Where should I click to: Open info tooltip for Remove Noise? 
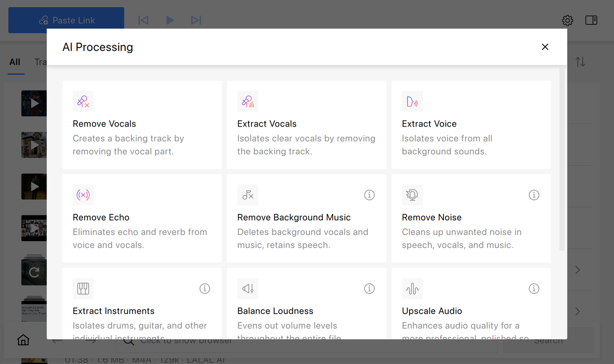coord(534,195)
